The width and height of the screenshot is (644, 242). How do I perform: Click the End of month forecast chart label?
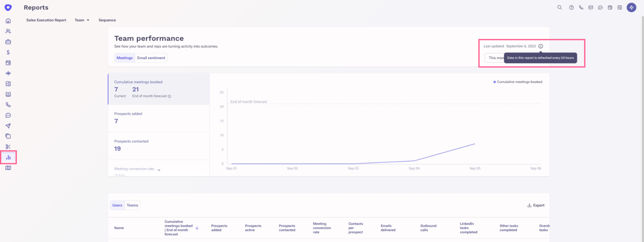point(249,102)
